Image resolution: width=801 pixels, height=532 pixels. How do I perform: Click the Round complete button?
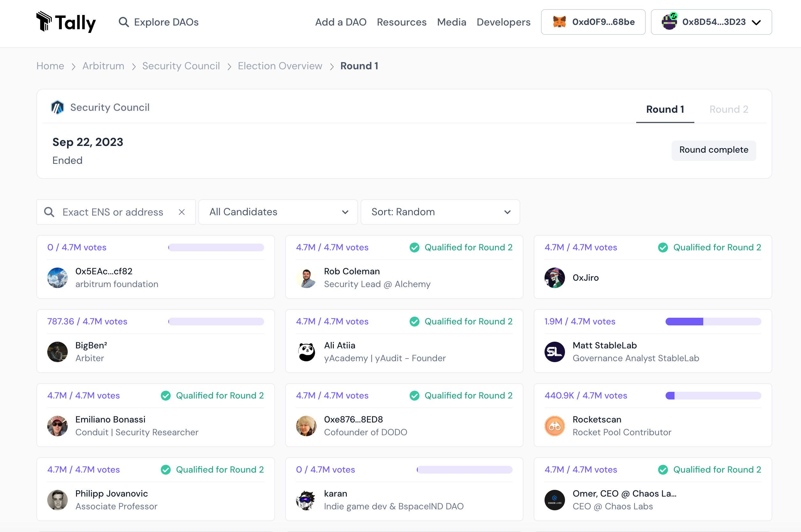(x=714, y=150)
